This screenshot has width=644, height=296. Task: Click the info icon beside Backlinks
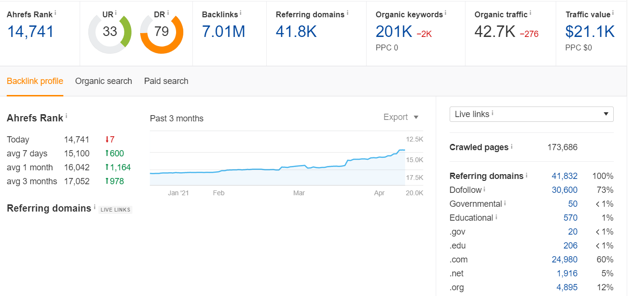click(240, 12)
